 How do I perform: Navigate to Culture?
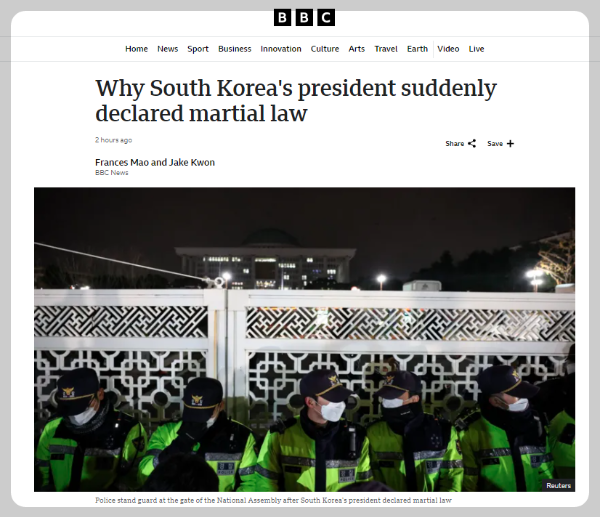coord(325,49)
